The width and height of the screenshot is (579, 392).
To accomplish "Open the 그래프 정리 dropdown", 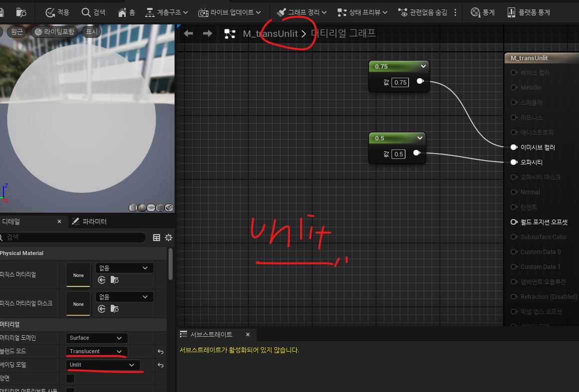I will pos(301,12).
